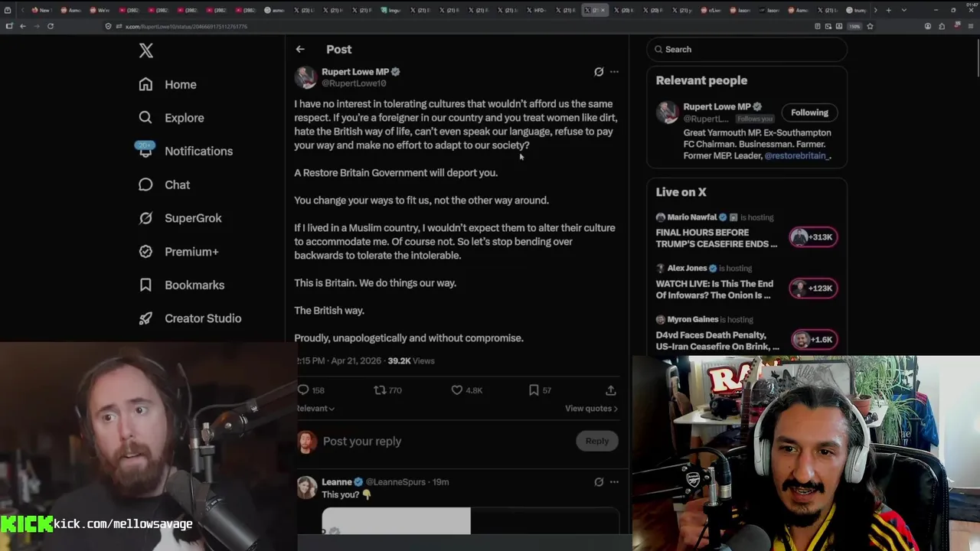Click the reply icon with 158 replies
This screenshot has height=551, width=980.
coord(303,390)
